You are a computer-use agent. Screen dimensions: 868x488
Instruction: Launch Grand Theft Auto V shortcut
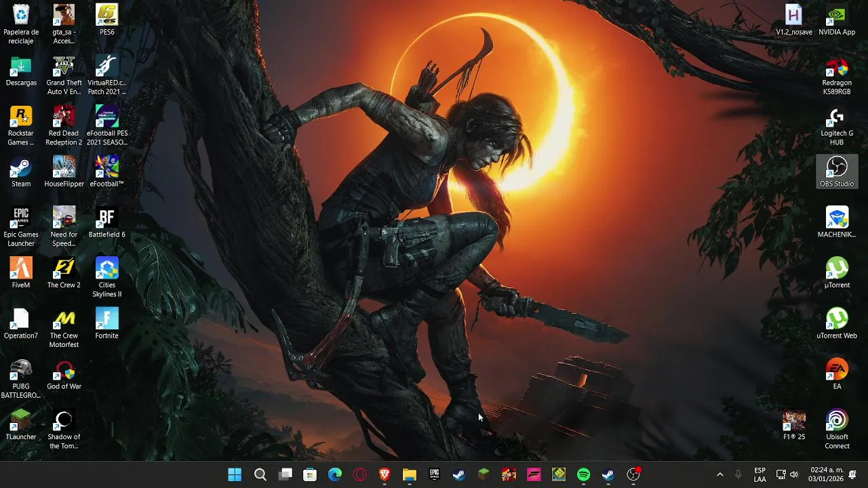(64, 75)
